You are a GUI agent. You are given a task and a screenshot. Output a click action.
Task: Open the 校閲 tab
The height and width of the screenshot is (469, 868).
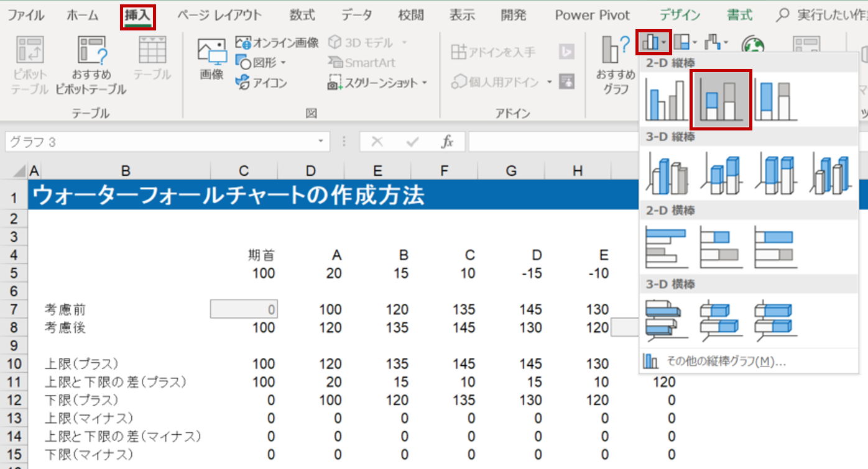pos(411,16)
